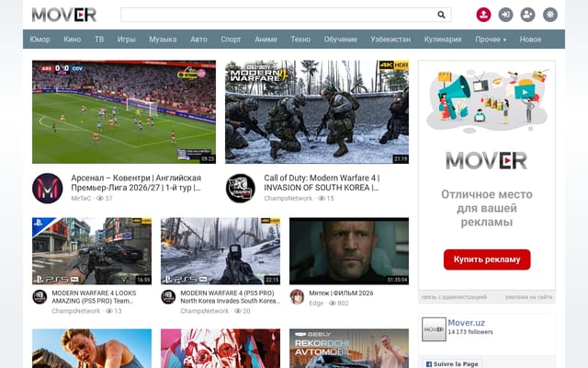Open the Кино category
This screenshot has width=588, height=368.
[x=73, y=39]
